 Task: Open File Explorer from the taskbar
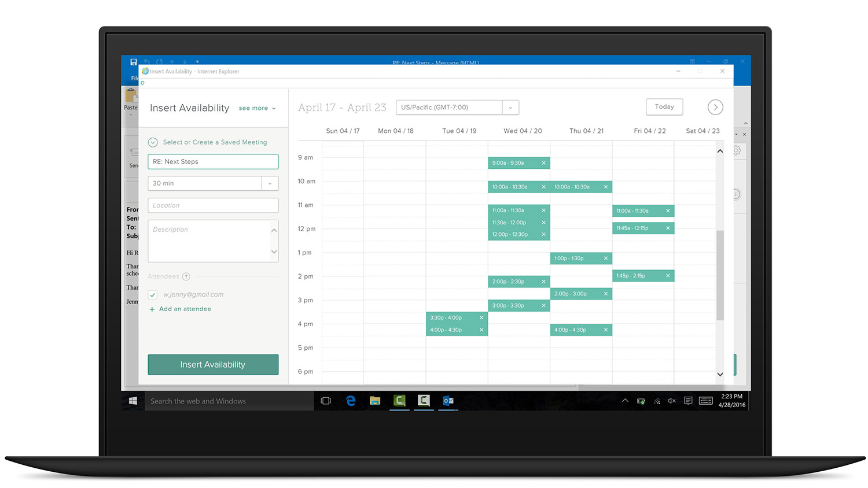375,401
